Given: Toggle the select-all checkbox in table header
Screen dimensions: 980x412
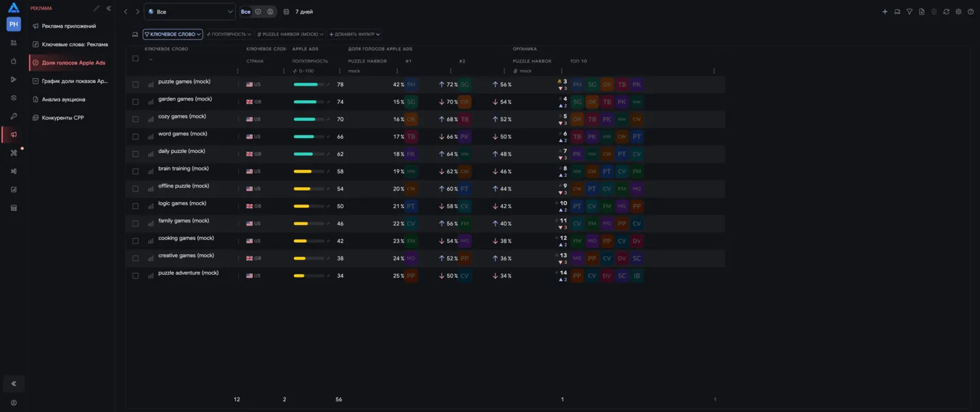Looking at the screenshot, I should (135, 58).
